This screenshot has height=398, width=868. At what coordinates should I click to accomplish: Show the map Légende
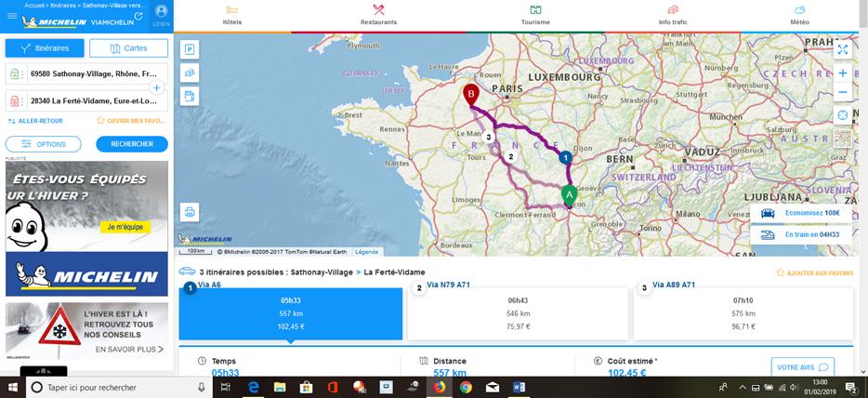coord(366,251)
